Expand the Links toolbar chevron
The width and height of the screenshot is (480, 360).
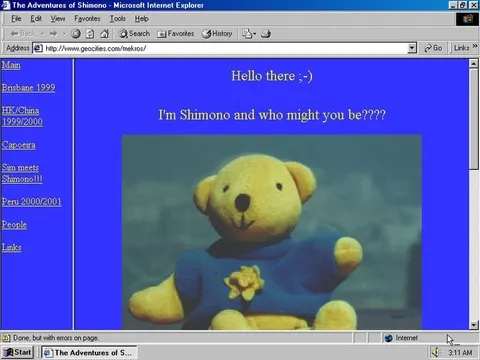pos(475,47)
